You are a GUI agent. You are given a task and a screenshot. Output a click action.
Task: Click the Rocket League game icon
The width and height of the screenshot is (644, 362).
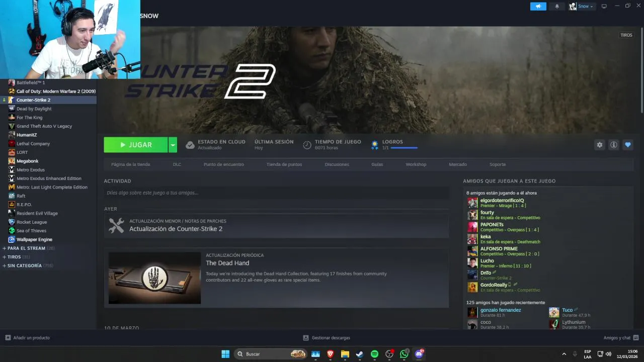point(12,222)
